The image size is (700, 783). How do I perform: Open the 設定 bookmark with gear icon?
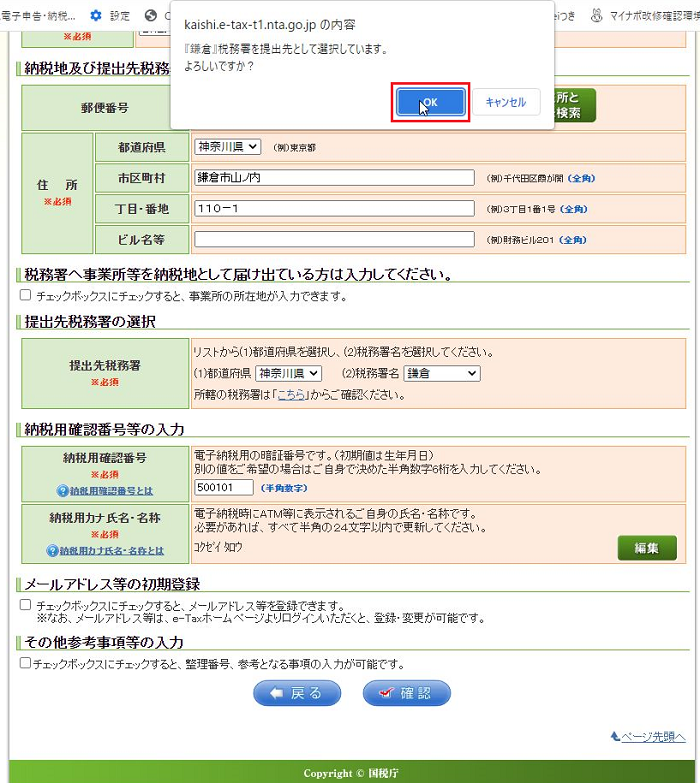(x=110, y=16)
